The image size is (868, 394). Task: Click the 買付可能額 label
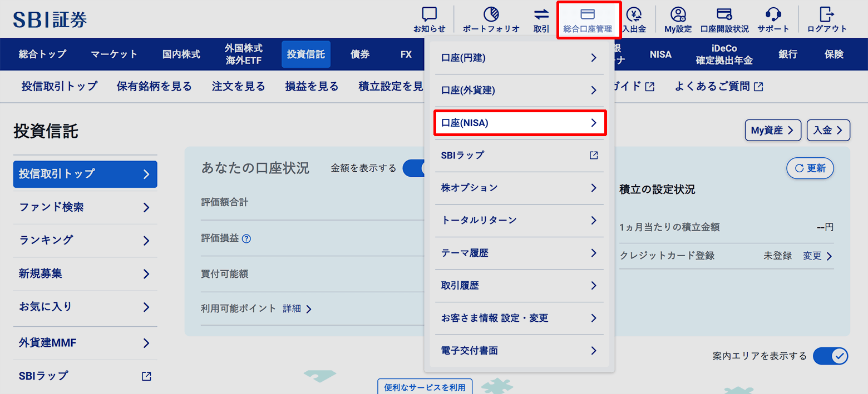tap(225, 274)
